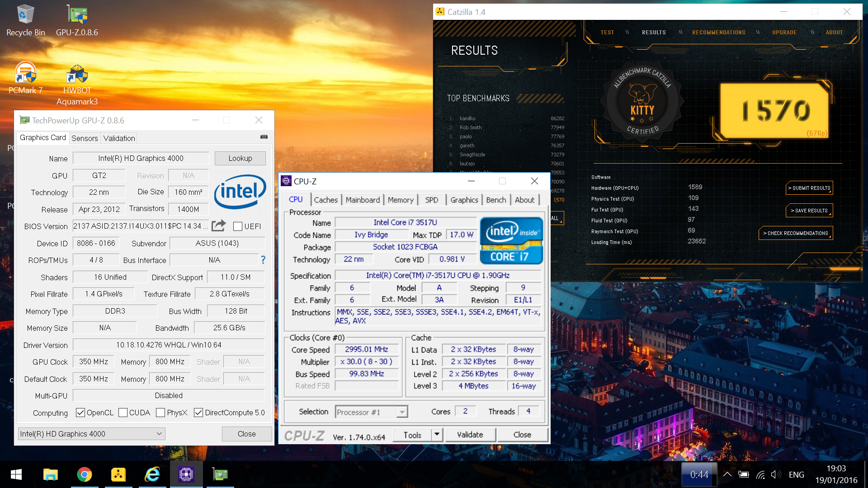Click the ENG language indicator
This screenshot has height=488, width=868.
tap(797, 474)
